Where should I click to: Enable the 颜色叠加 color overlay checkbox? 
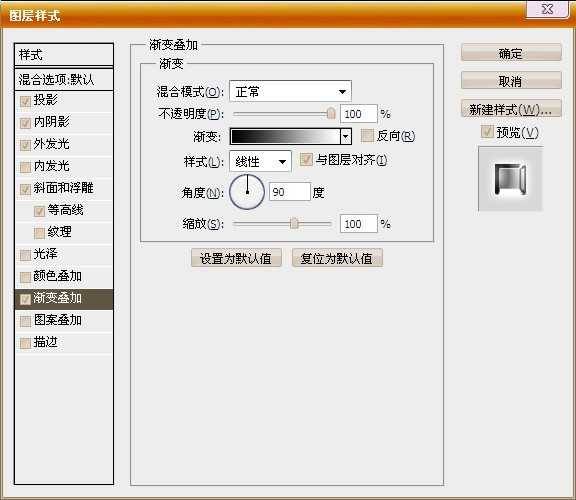[25, 277]
